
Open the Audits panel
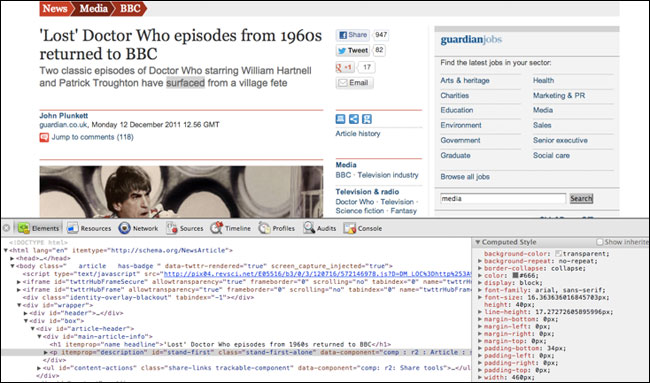320,228
